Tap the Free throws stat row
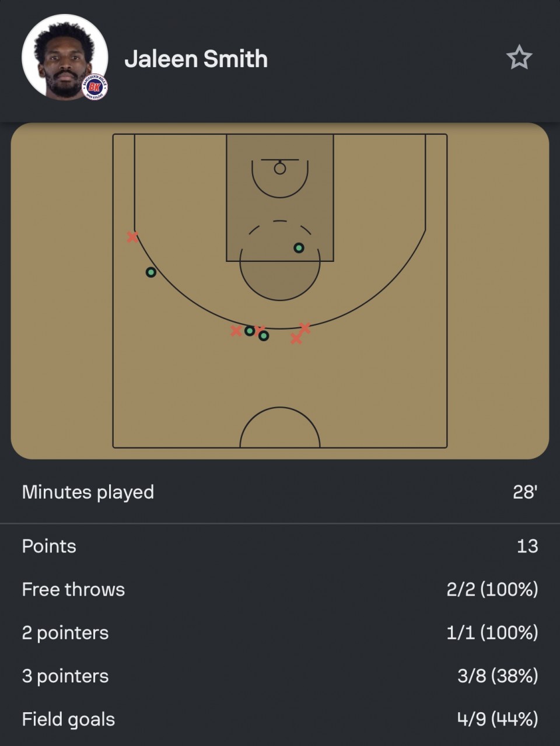 pyautogui.click(x=280, y=589)
